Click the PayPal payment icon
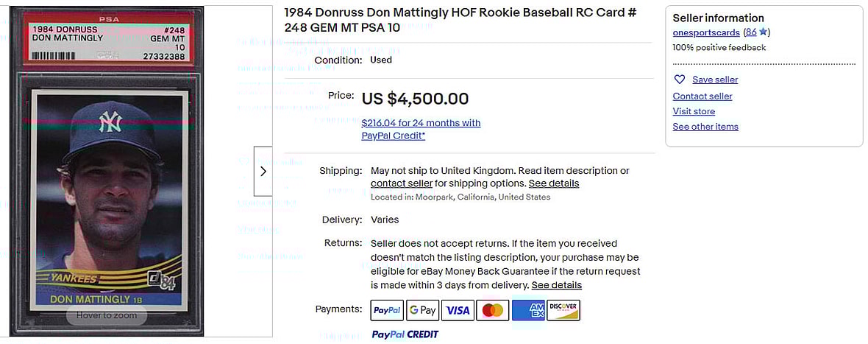The image size is (868, 344). pyautogui.click(x=387, y=310)
